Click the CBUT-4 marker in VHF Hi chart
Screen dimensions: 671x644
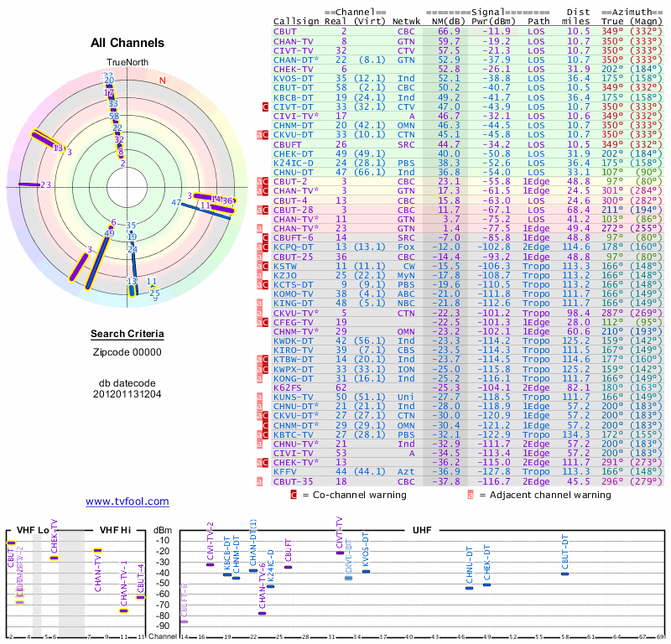click(141, 597)
